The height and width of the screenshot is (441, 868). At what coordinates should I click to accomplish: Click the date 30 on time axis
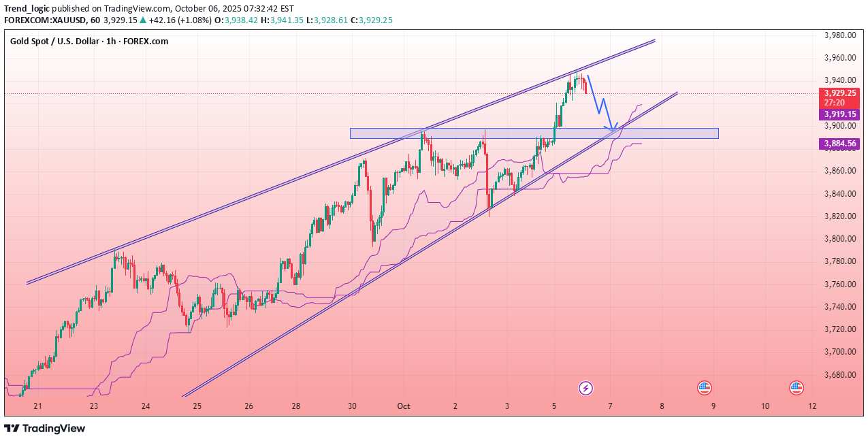click(352, 406)
